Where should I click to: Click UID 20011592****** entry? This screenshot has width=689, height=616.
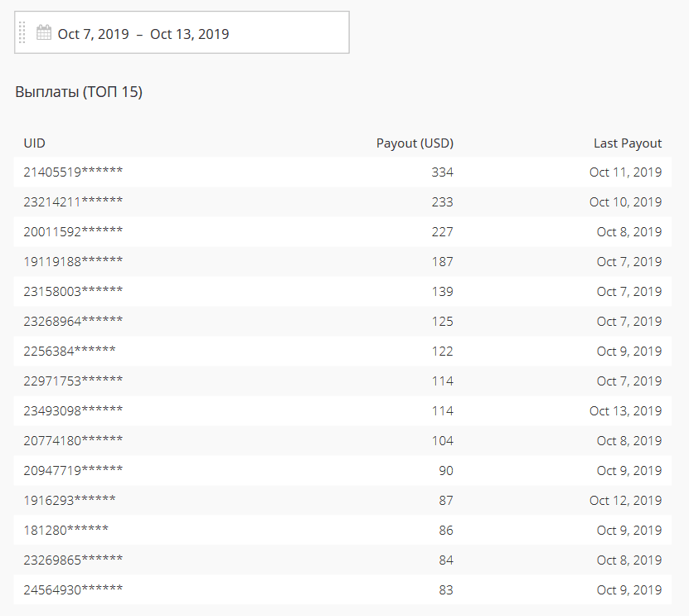(73, 231)
